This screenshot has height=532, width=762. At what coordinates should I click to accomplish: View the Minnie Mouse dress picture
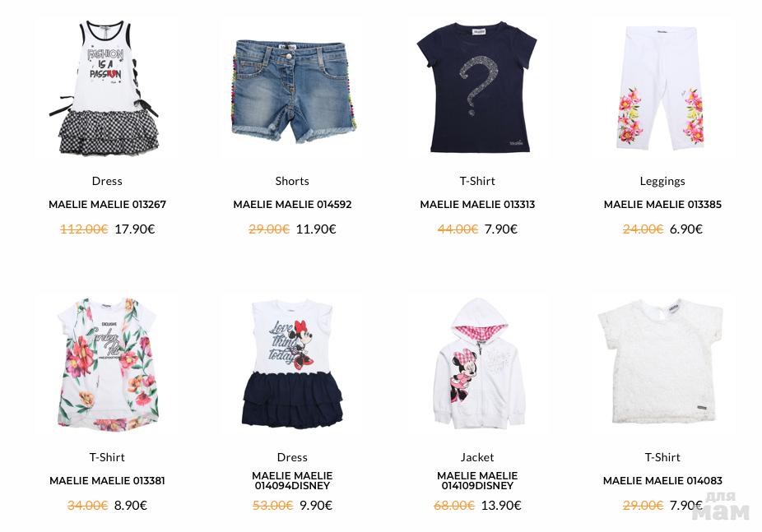point(292,364)
